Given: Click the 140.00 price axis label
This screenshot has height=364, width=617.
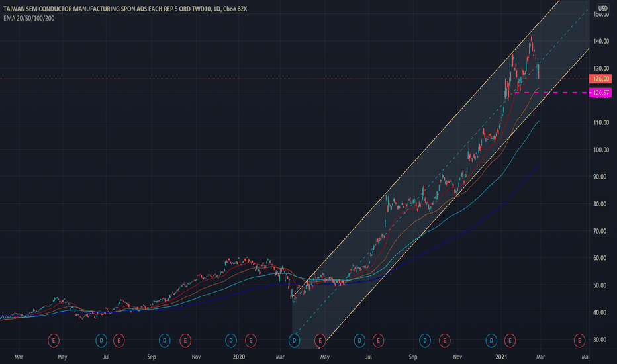Looking at the screenshot, I should 601,41.
